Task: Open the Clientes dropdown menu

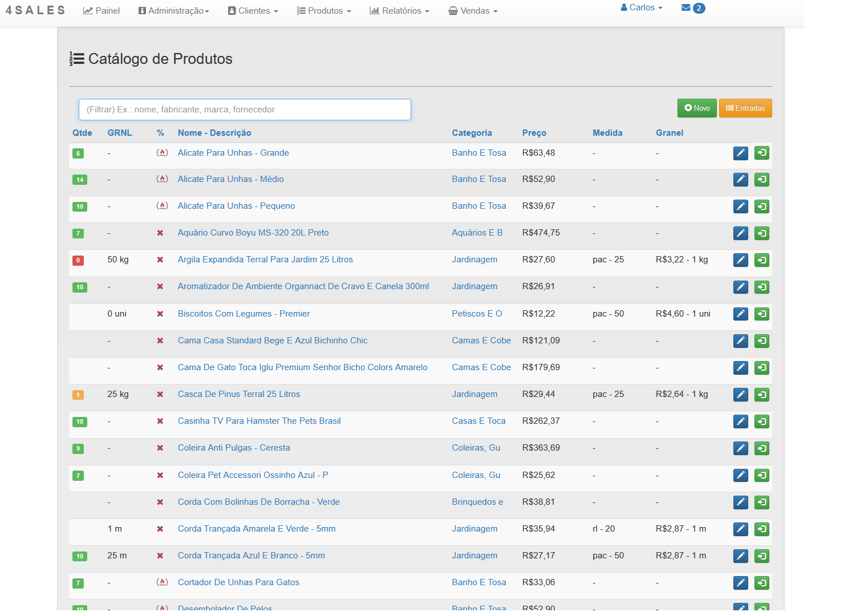Action: pos(253,11)
